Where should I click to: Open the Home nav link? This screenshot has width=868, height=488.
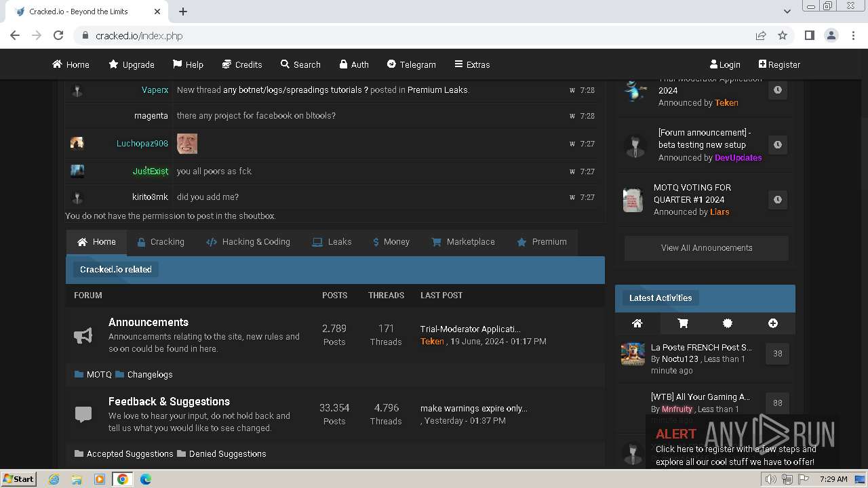71,64
